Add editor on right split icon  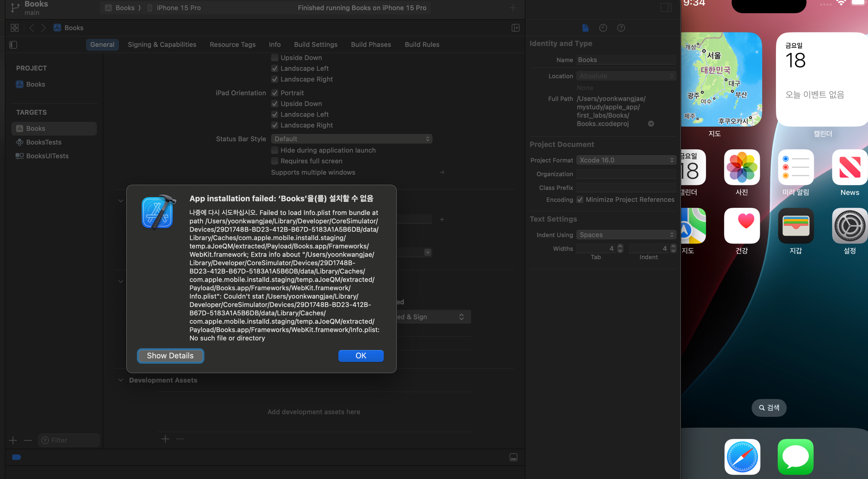tap(515, 27)
